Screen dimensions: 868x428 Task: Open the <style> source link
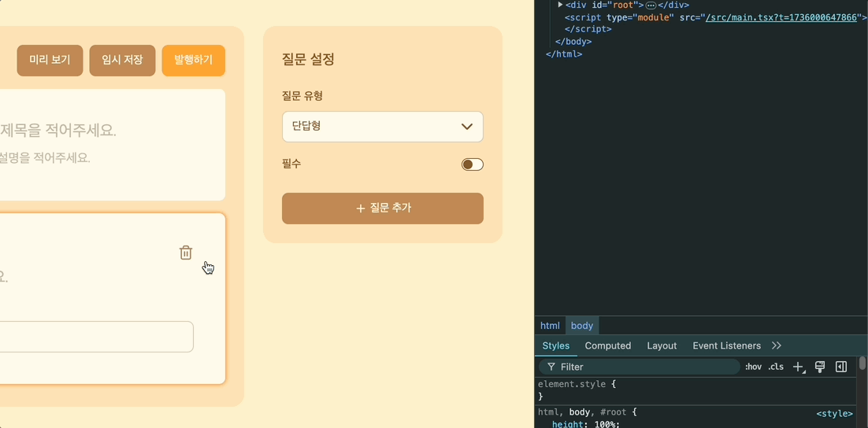tap(835, 413)
